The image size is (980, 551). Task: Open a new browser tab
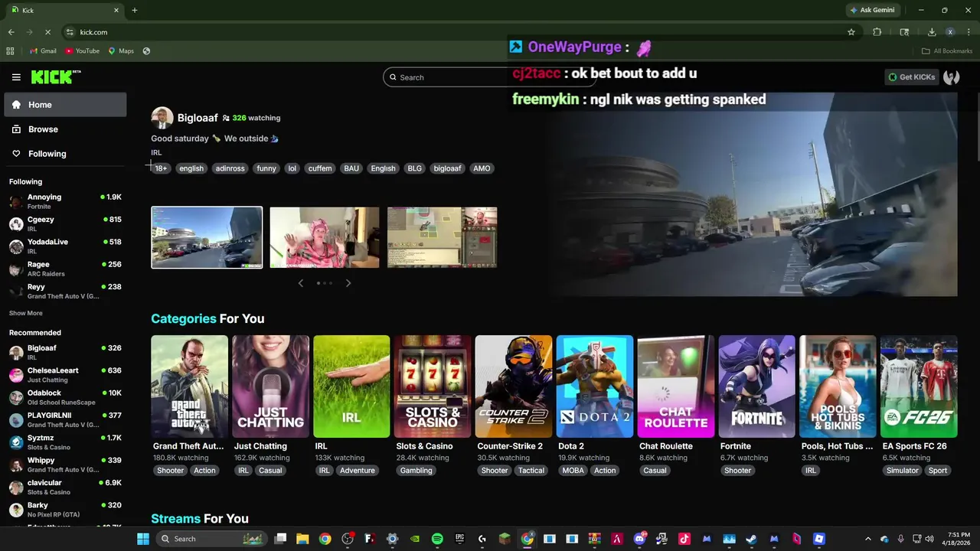(x=135, y=10)
